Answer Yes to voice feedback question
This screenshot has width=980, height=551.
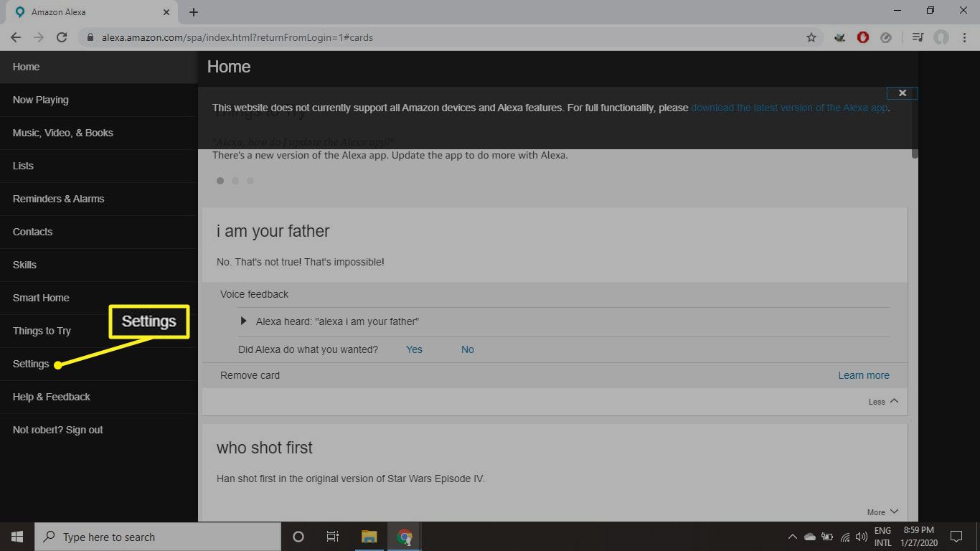pos(414,349)
